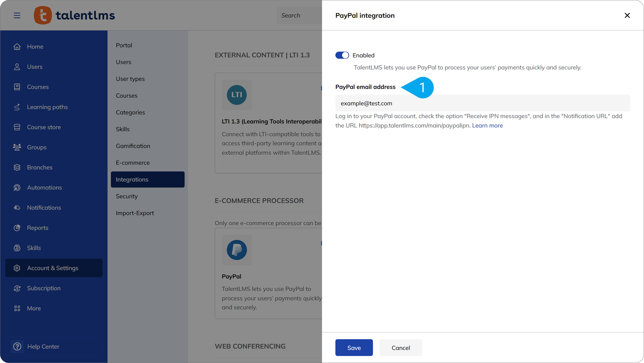Open Home via house icon

tap(17, 46)
